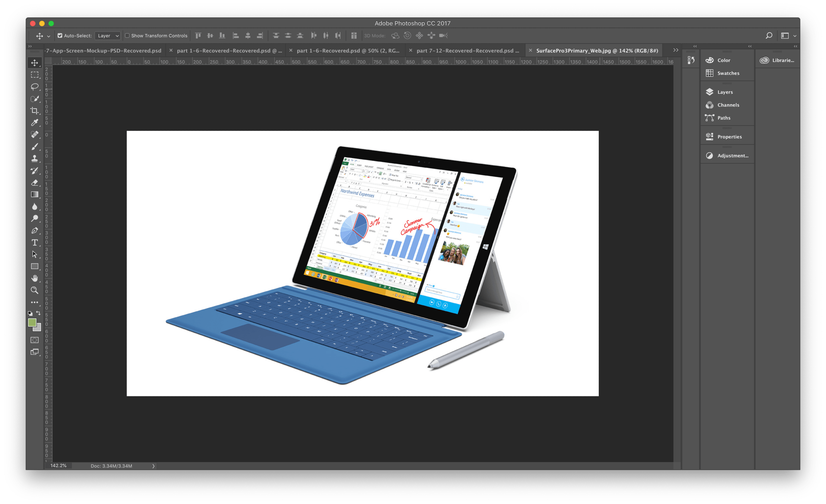
Task: Select the Lasso tool
Action: (35, 87)
